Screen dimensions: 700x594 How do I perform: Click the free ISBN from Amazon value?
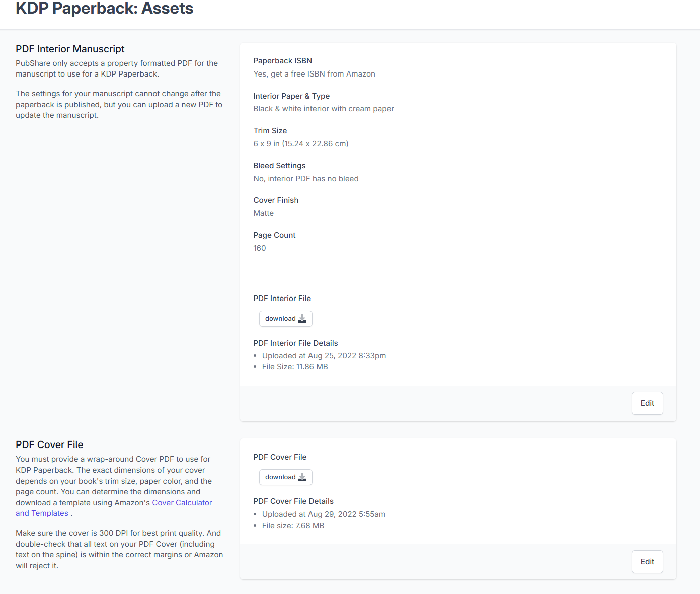pos(314,74)
